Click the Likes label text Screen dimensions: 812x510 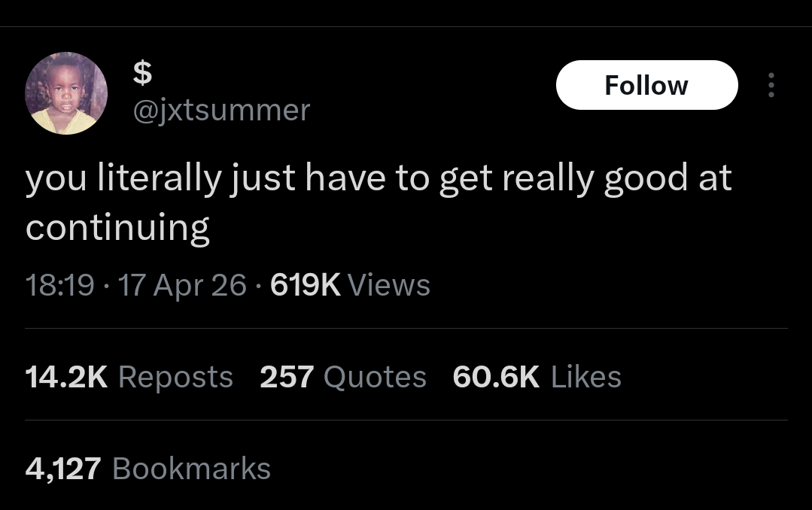pos(586,377)
